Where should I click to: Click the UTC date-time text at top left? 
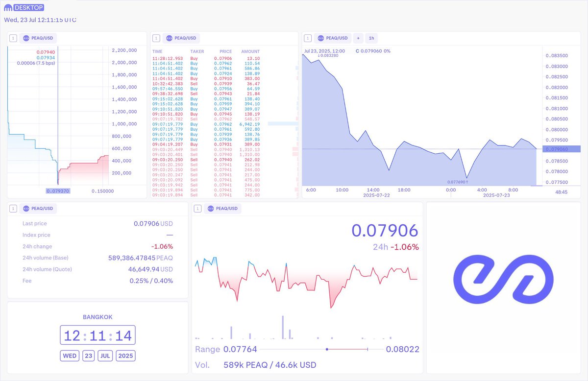[x=40, y=20]
